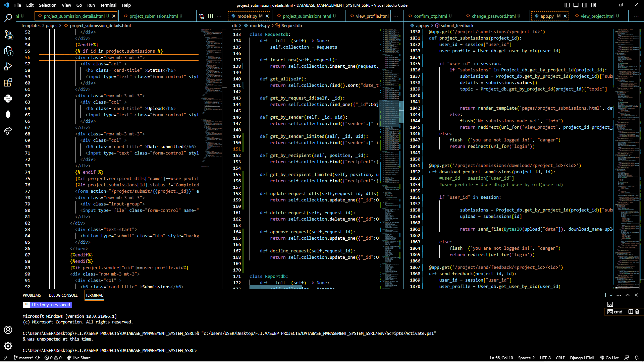The image size is (644, 362).
Task: Open the Extensions view
Action: 8,82
